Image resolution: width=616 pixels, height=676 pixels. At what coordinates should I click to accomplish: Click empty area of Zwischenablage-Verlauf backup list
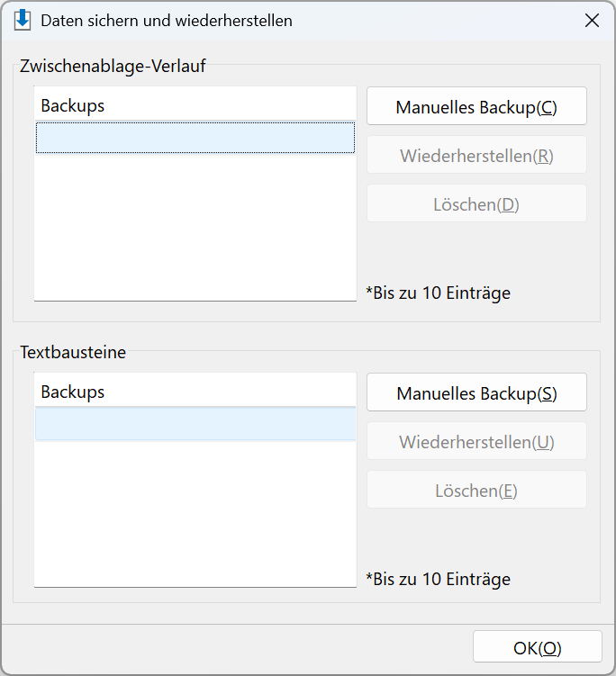pos(195,226)
